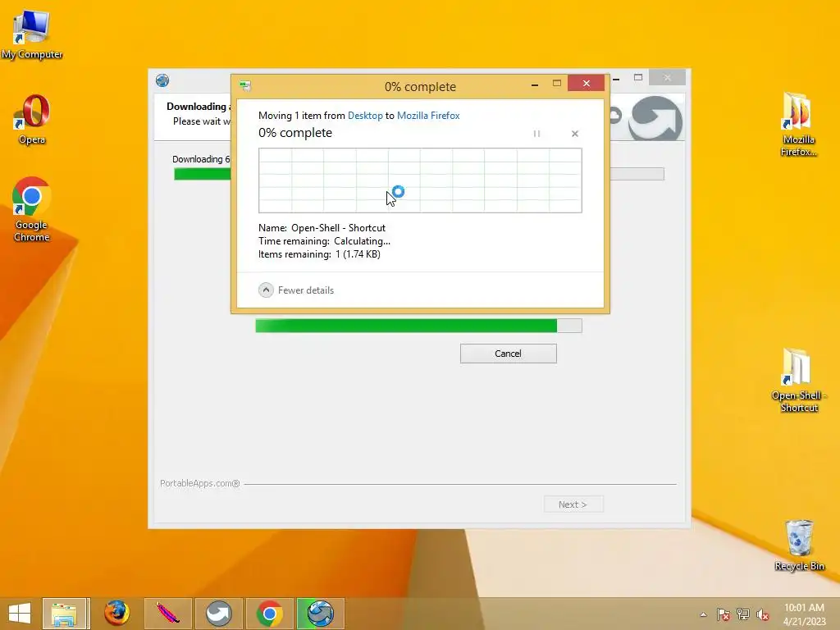Minimize the installer window
The height and width of the screenshot is (630, 840).
(x=616, y=78)
